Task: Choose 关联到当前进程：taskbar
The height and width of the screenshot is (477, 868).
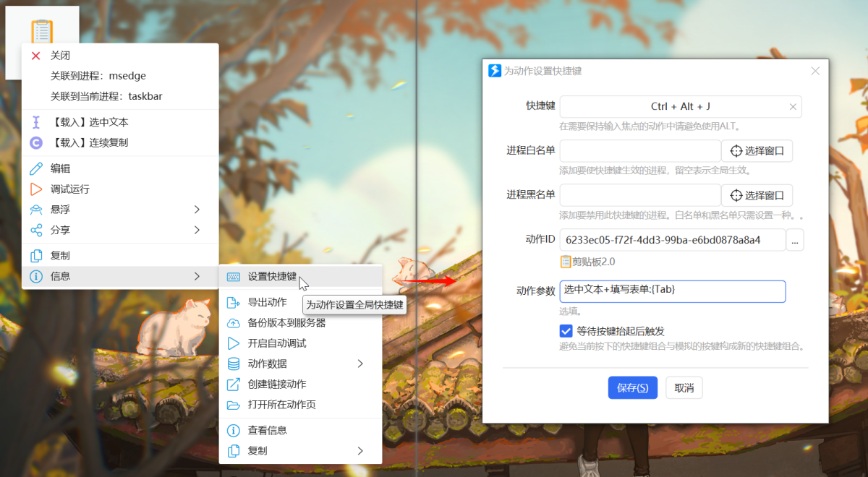Action: click(x=120, y=96)
